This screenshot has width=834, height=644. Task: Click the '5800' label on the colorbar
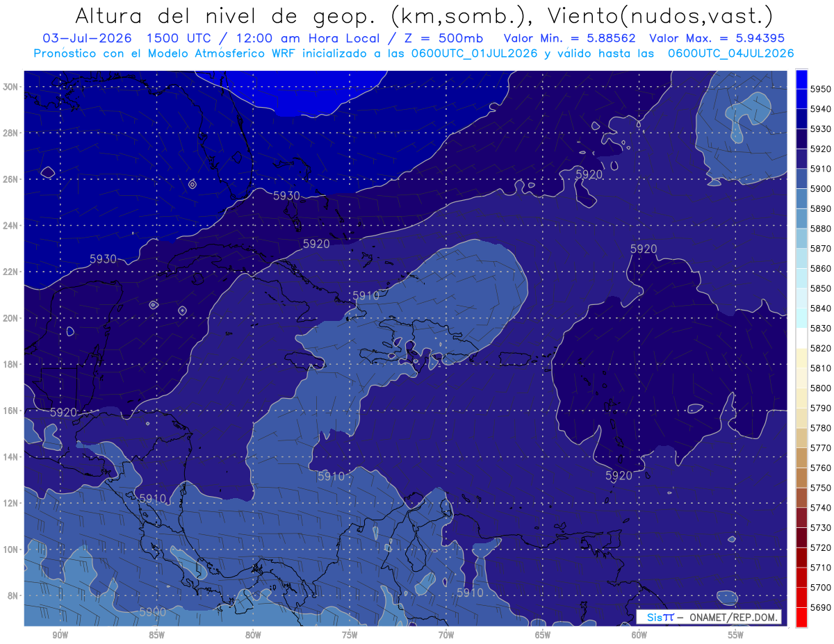click(x=821, y=388)
